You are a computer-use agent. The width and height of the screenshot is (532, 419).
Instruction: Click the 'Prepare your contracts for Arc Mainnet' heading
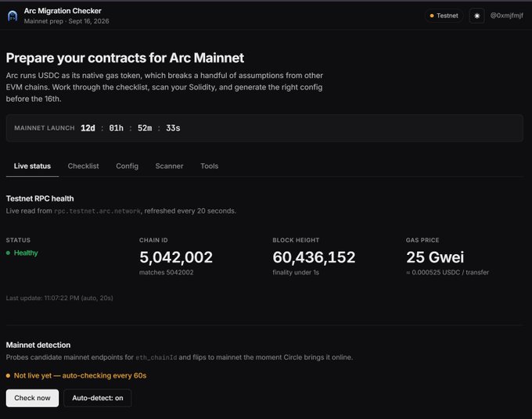click(125, 58)
